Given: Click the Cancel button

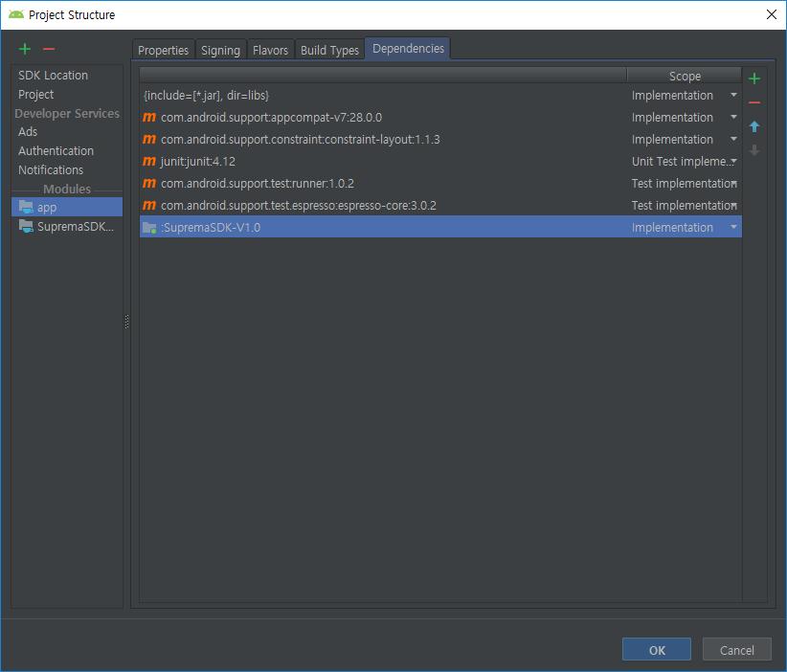Looking at the screenshot, I should [736, 650].
